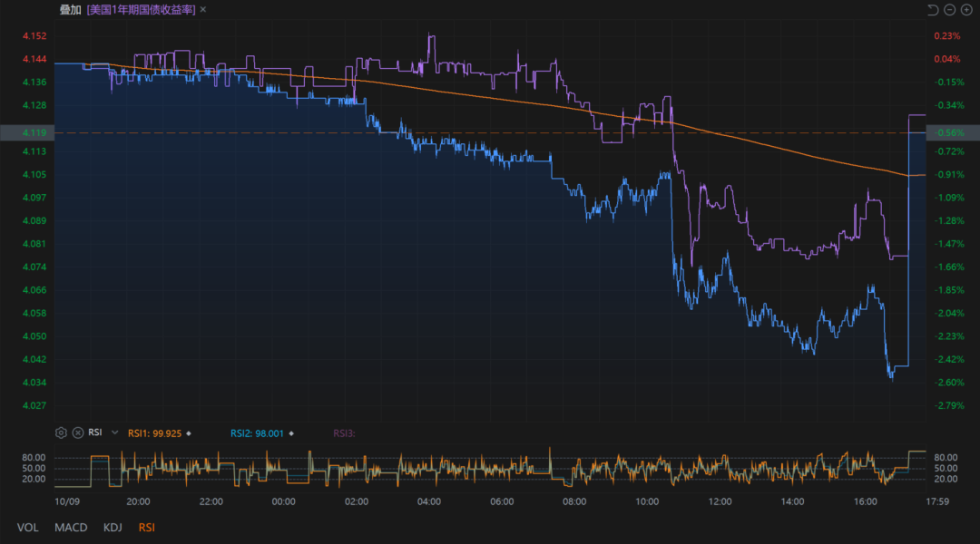980x544 pixels.
Task: Switch to the KDJ indicator tab
Action: (x=113, y=528)
